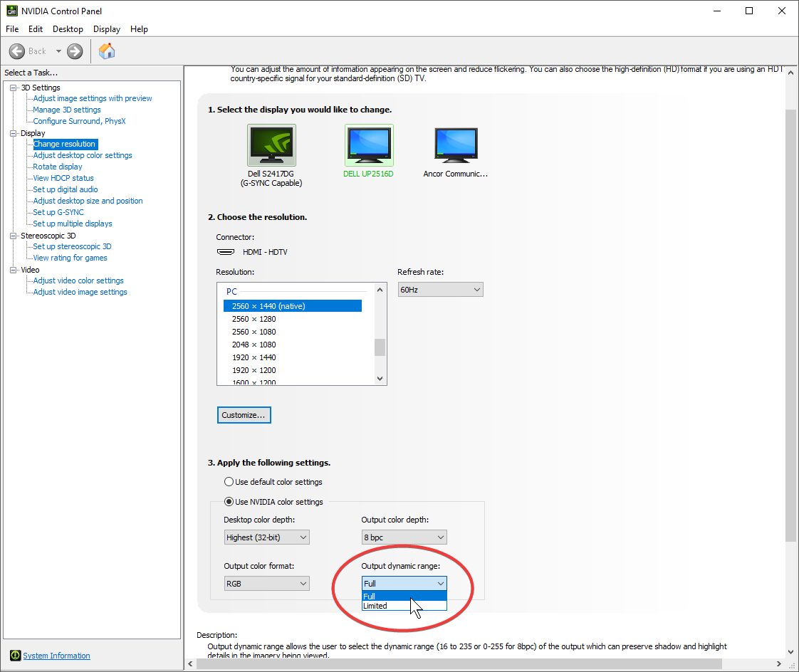Screen dimensions: 799x672
Task: Click resolution list scroll down arrow
Action: pyautogui.click(x=380, y=379)
